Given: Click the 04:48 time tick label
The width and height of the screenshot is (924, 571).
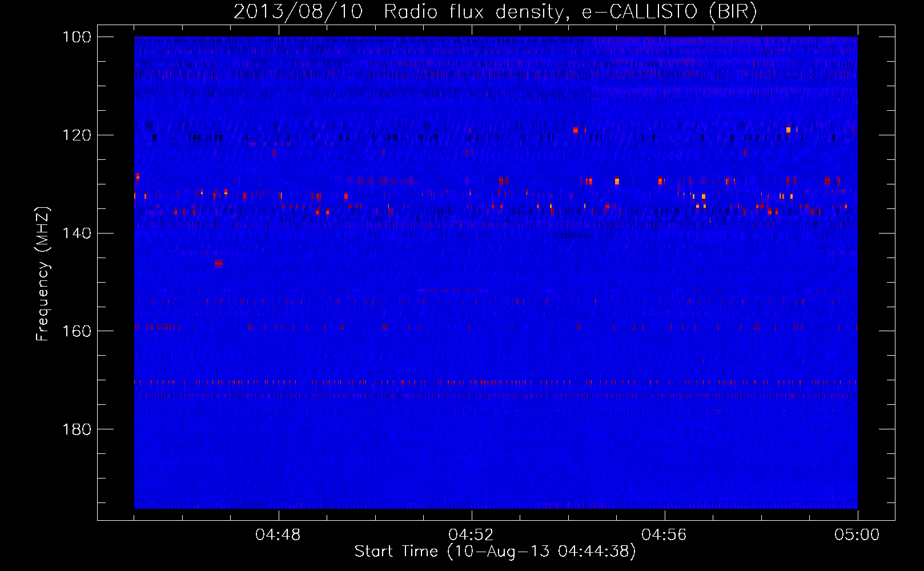Looking at the screenshot, I should (x=278, y=535).
